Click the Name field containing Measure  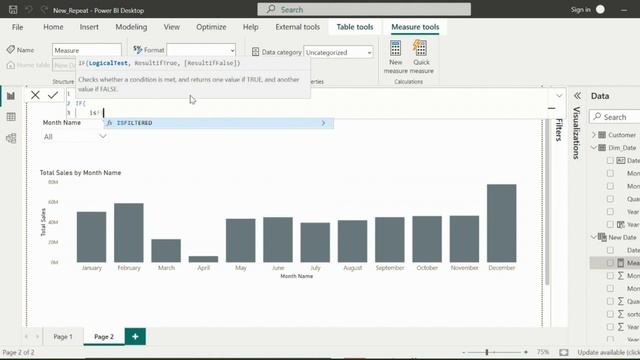click(x=87, y=50)
